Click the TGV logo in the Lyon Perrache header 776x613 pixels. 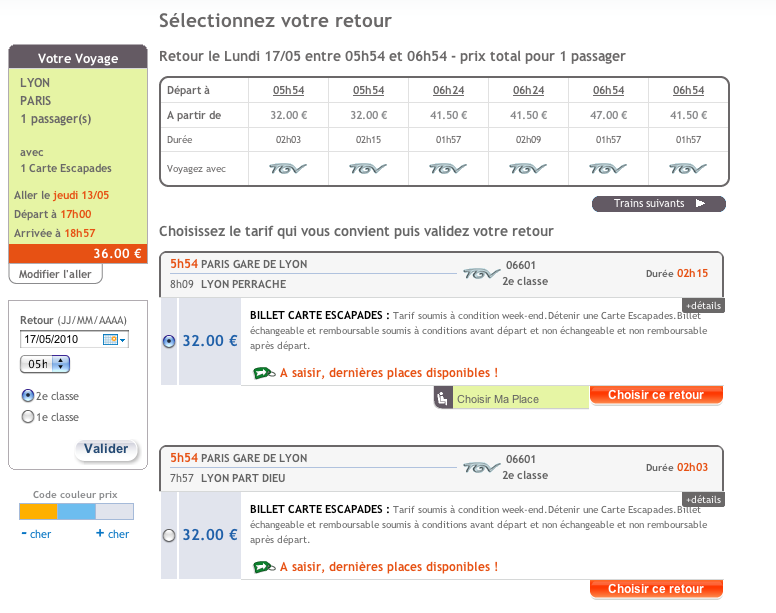coord(481,273)
